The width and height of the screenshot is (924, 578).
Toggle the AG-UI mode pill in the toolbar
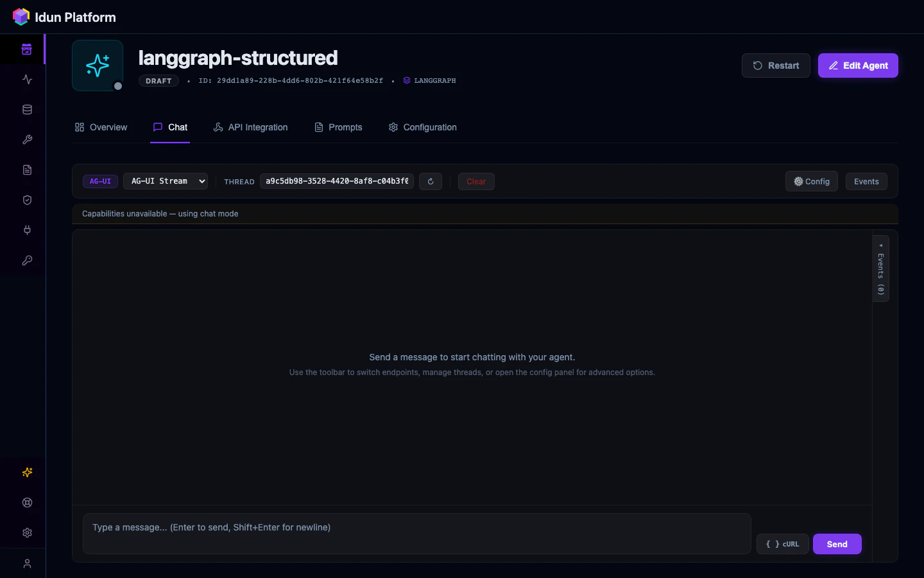[x=99, y=181]
